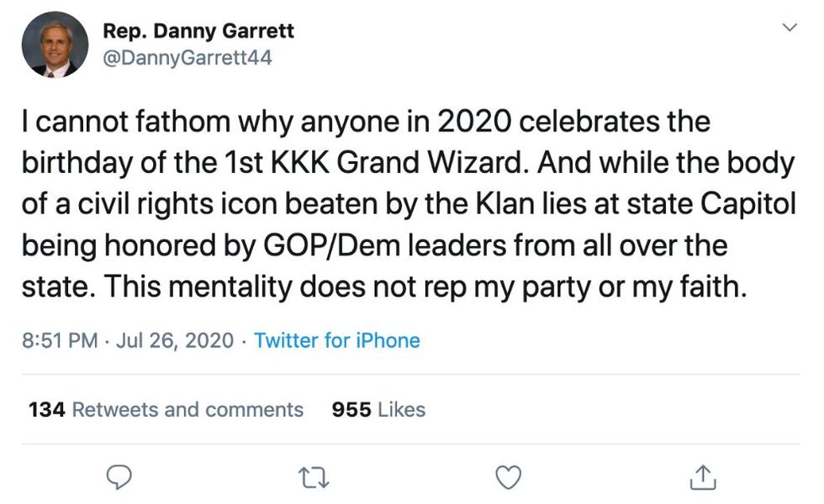Share the tweet via the arrow icon

(x=701, y=477)
